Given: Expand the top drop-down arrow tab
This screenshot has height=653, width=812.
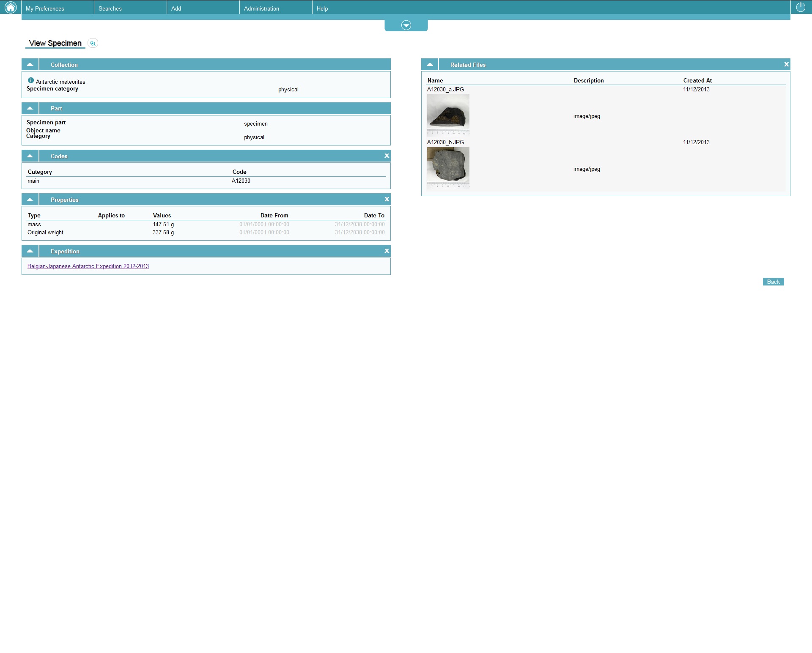Looking at the screenshot, I should (x=406, y=25).
